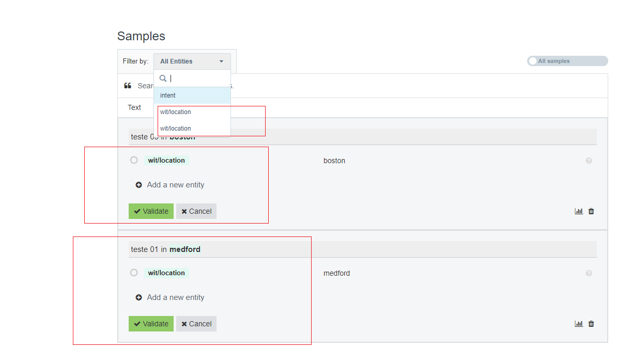Screen dimensions: 632x364
Task: Select the intent option in dropdown
Action: (192, 96)
